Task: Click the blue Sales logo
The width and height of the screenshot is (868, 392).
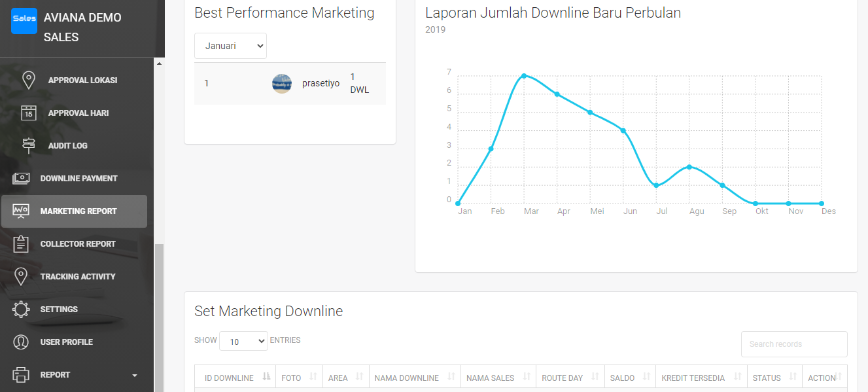Action: point(24,20)
